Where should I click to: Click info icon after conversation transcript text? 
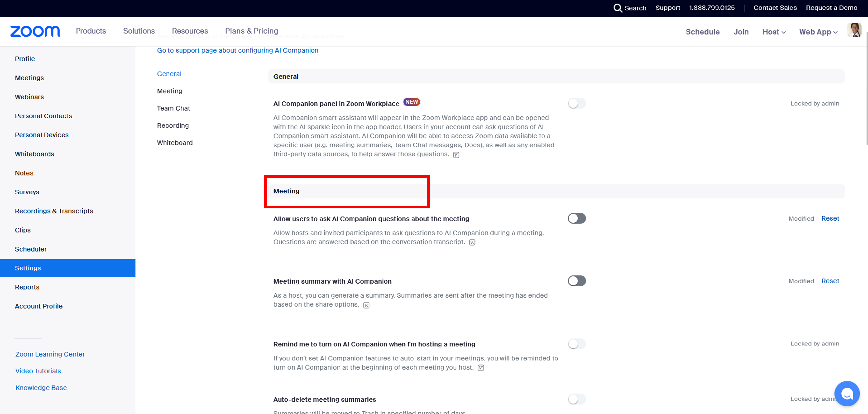(472, 242)
